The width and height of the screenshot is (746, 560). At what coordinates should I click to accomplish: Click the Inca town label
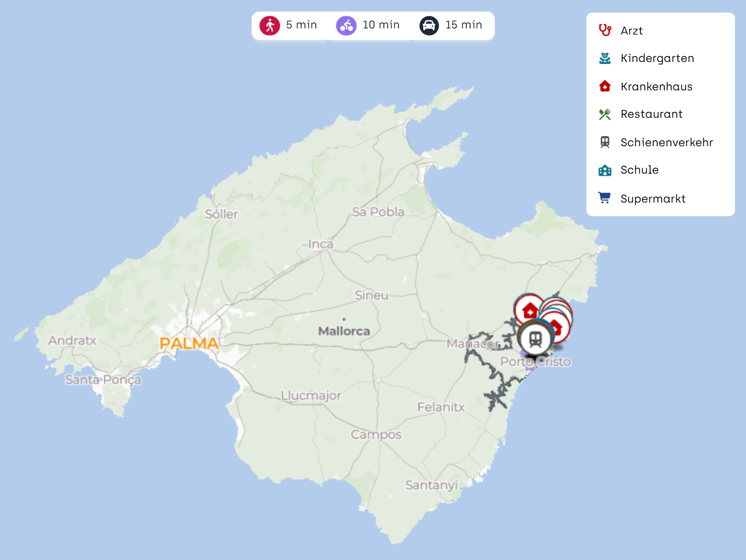(x=321, y=244)
